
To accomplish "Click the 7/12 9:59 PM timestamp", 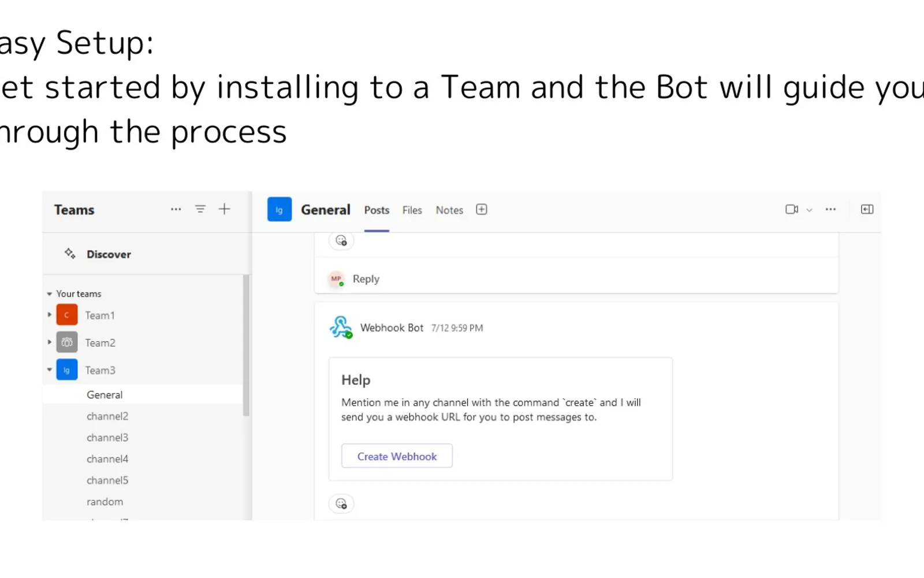I will click(457, 328).
